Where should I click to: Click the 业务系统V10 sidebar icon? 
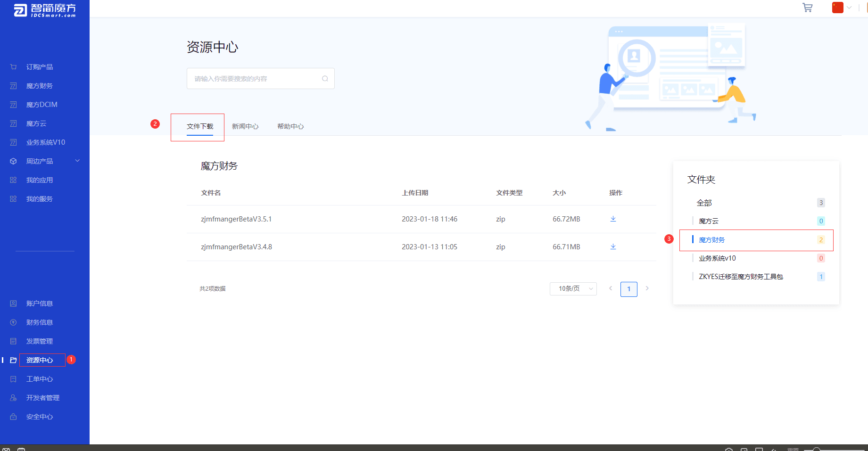point(13,142)
